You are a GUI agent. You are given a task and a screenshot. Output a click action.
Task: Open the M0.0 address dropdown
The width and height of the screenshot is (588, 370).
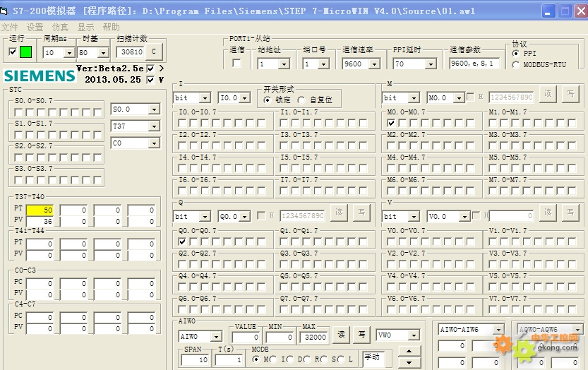[x=459, y=98]
